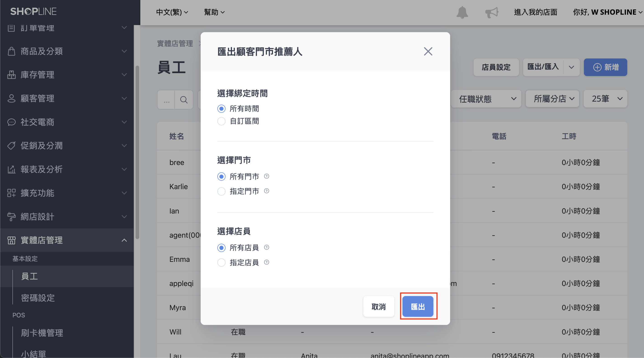Image resolution: width=644 pixels, height=358 pixels.
Task: Click the help icon beside 所有店員
Action: (x=266, y=247)
